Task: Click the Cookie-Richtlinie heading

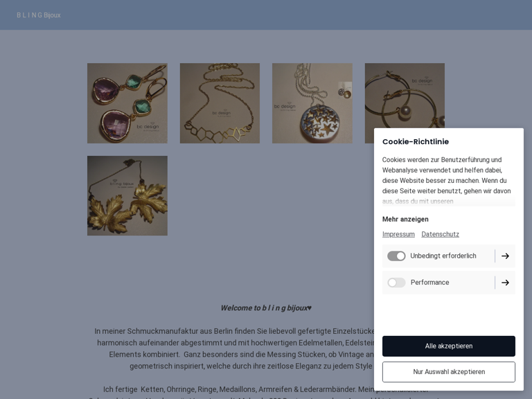Action: point(416,142)
